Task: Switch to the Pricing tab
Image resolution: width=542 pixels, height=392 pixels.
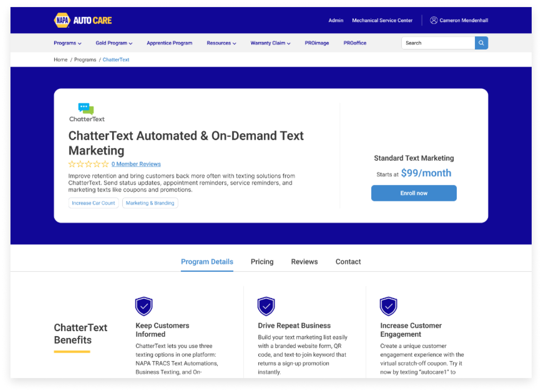Action: pyautogui.click(x=262, y=262)
